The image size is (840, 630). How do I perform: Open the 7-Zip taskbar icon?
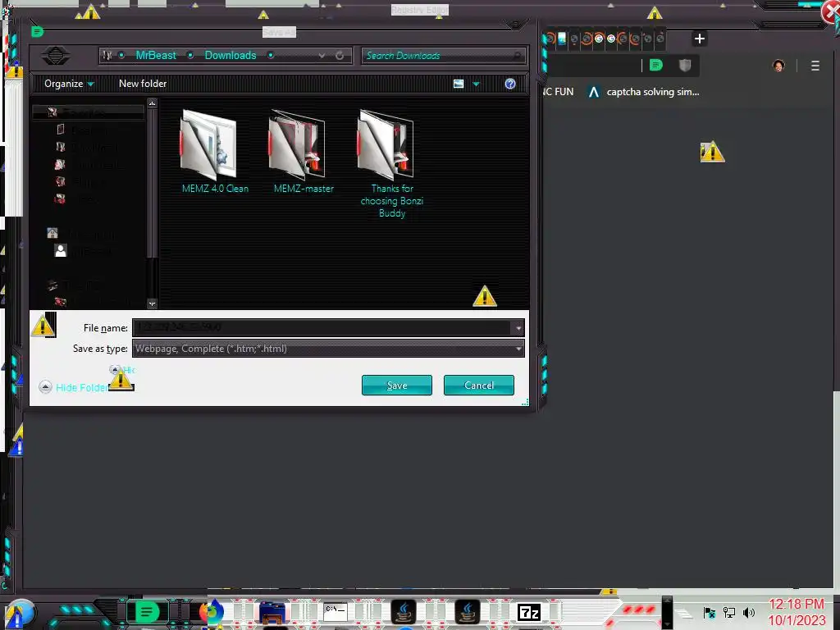(x=529, y=612)
